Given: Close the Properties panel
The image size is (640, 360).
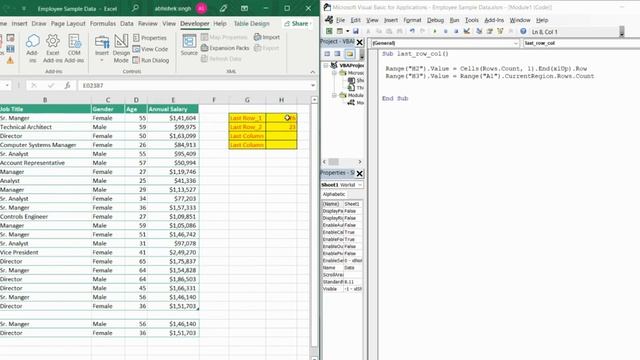Looking at the screenshot, I should 360,173.
